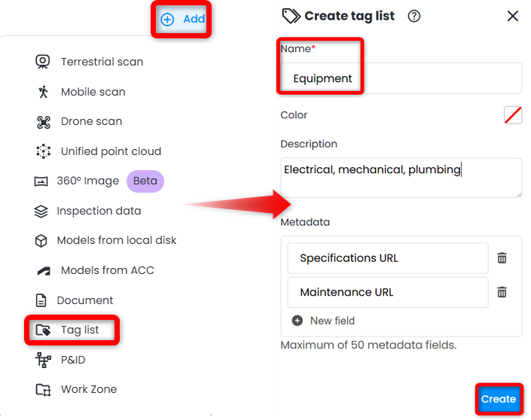
Task: Pick the Document menu option
Action: coord(84,300)
